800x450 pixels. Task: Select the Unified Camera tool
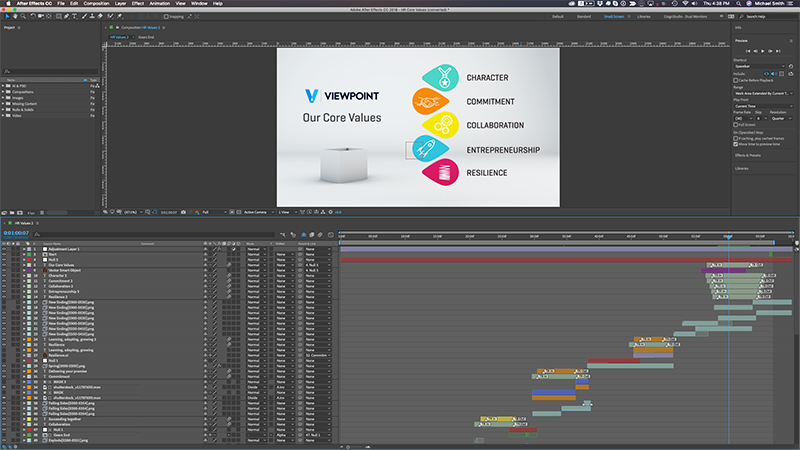click(41, 16)
